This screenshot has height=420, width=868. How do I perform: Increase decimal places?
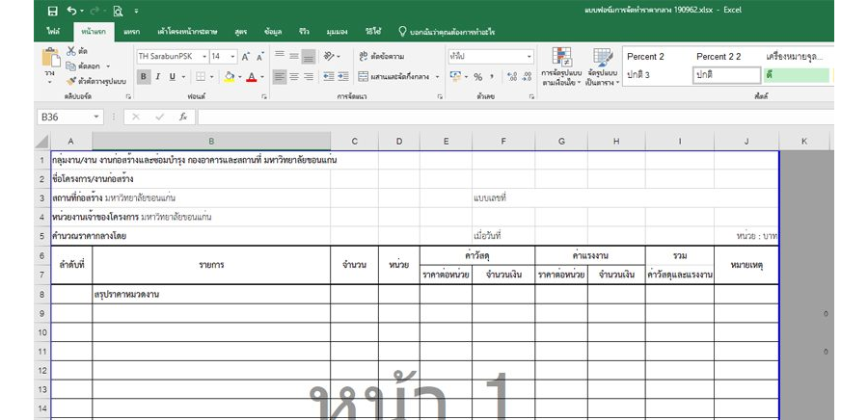[x=512, y=77]
